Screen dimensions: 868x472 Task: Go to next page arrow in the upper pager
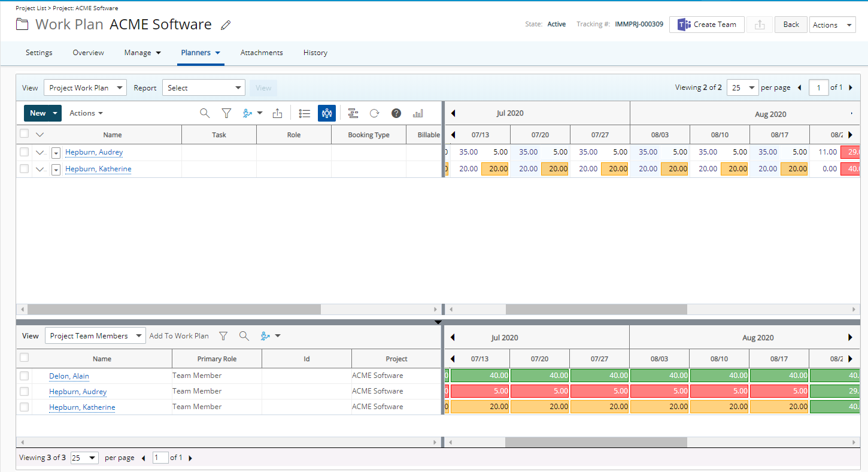click(851, 87)
